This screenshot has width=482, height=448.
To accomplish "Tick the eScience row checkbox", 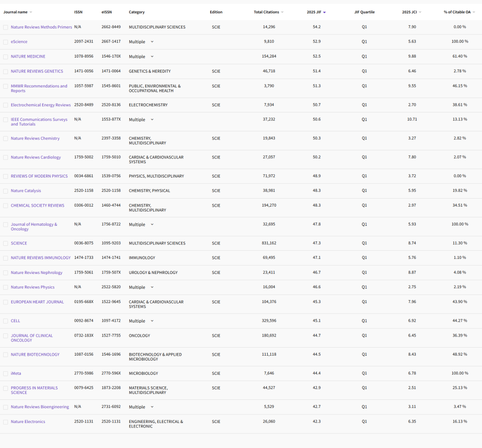I will pyautogui.click(x=5, y=42).
